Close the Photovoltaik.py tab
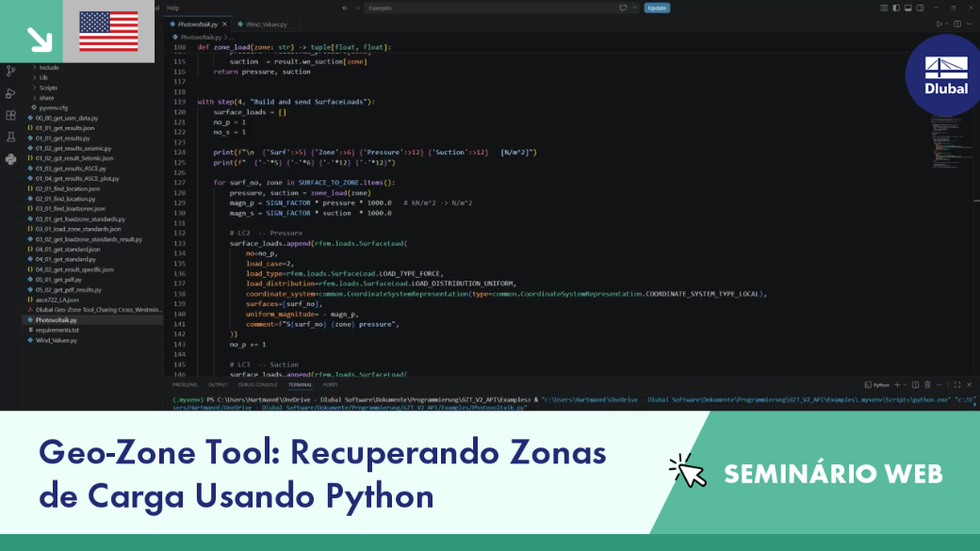 [224, 24]
